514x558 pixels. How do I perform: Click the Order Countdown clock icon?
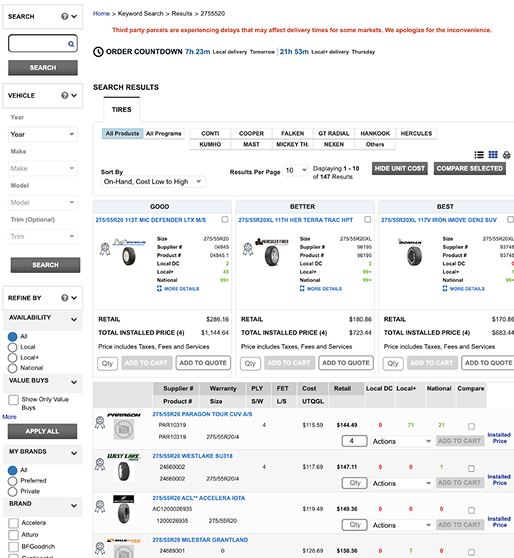(98, 52)
